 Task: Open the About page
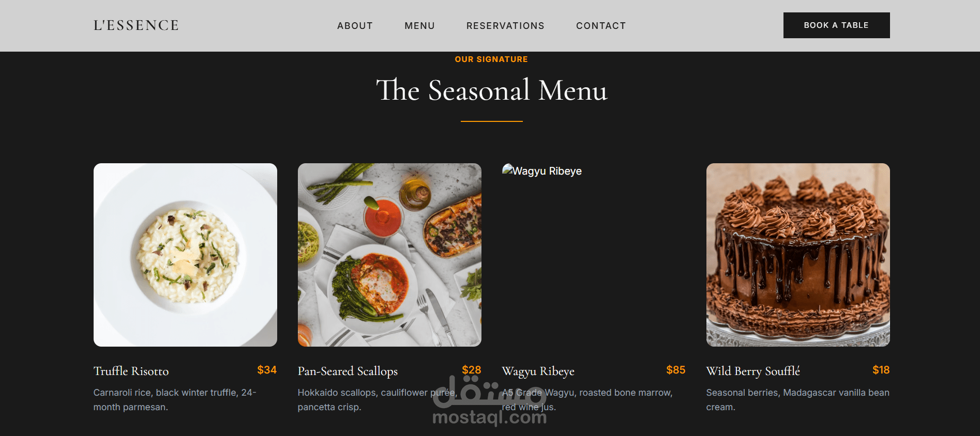pyautogui.click(x=355, y=26)
